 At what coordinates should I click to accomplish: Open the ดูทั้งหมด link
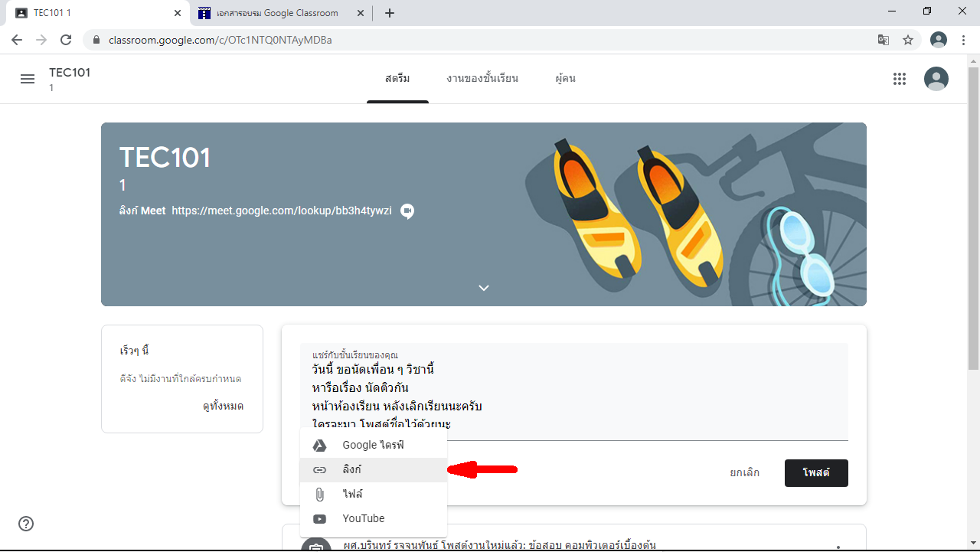[x=223, y=407]
